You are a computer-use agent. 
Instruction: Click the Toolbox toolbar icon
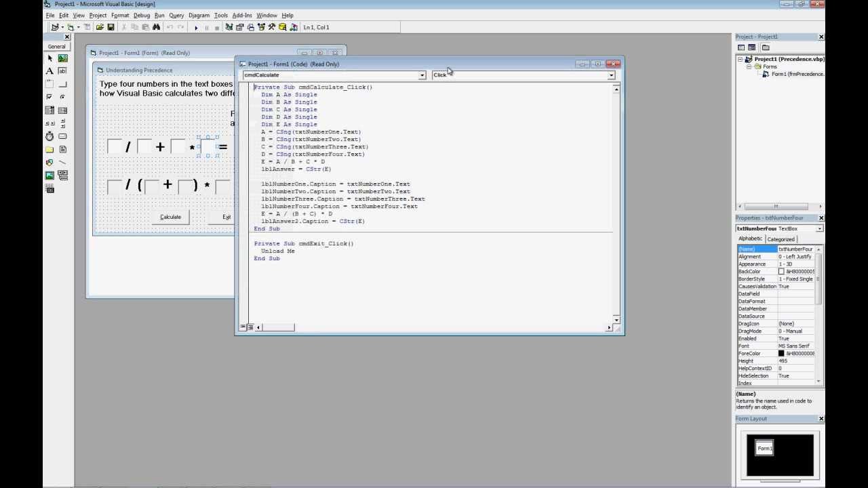[x=272, y=27]
